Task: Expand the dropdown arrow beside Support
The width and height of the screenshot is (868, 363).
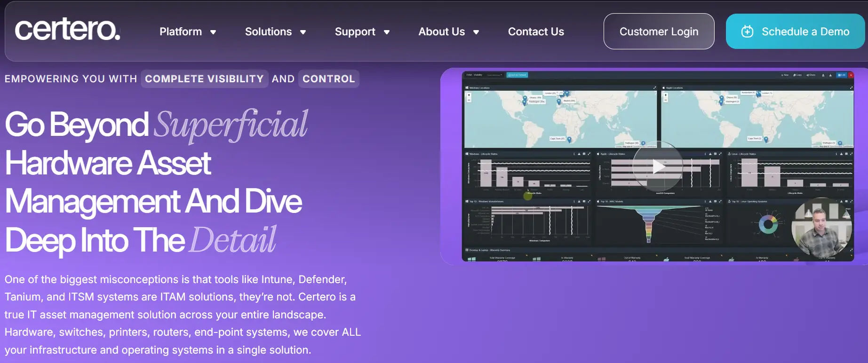Action: click(387, 32)
